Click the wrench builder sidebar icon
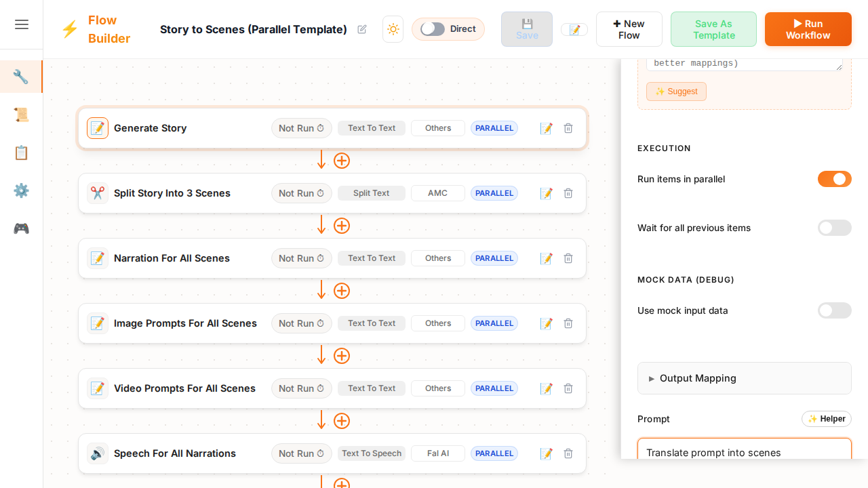Image resolution: width=868 pixels, height=488 pixels. tap(21, 77)
